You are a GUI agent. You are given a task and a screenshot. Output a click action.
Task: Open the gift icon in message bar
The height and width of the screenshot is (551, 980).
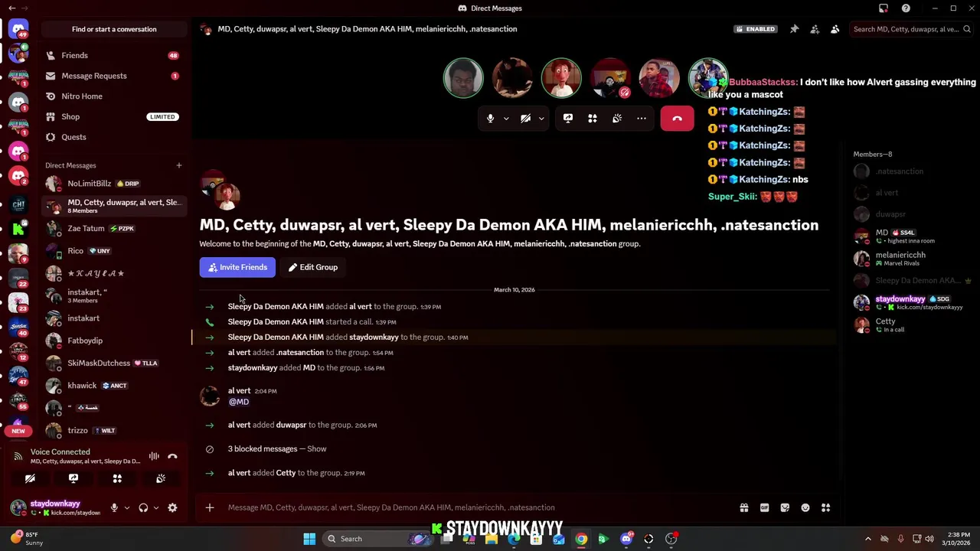click(x=743, y=507)
